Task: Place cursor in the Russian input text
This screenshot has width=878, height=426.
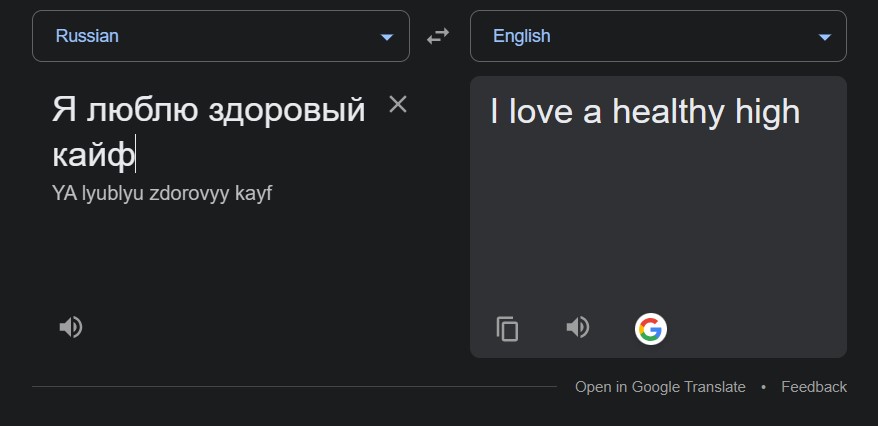Action: point(210,132)
